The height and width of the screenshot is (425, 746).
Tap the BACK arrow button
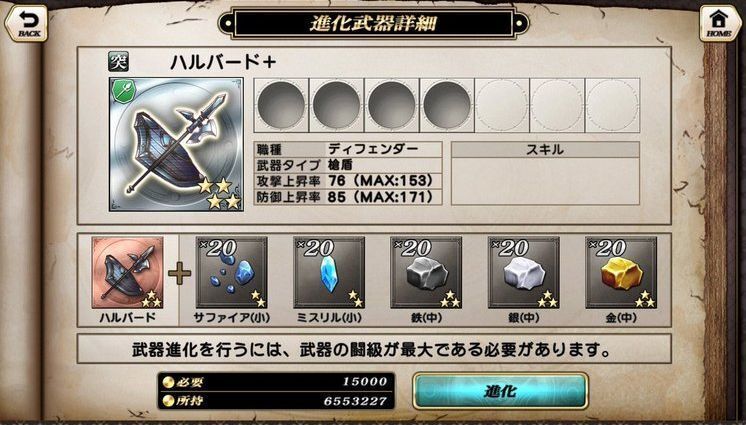[26, 23]
